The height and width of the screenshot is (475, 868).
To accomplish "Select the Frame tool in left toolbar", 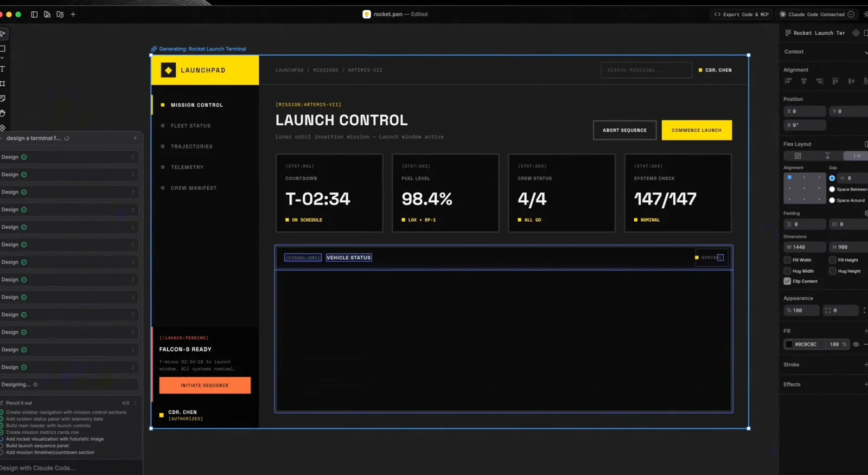I will [x=3, y=84].
